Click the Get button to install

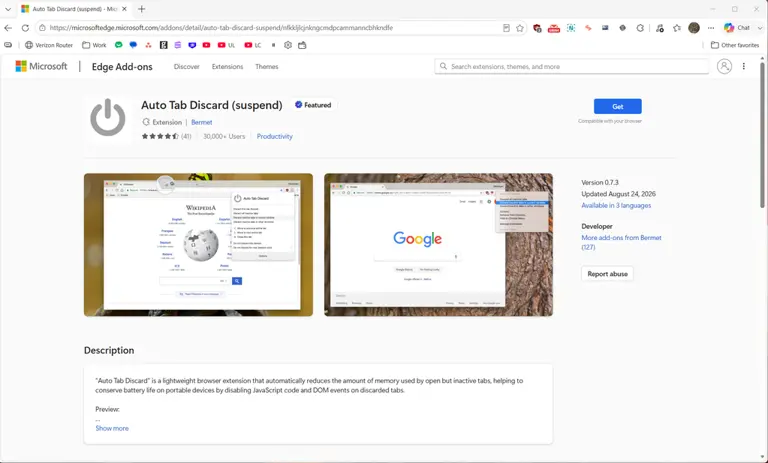tap(618, 106)
